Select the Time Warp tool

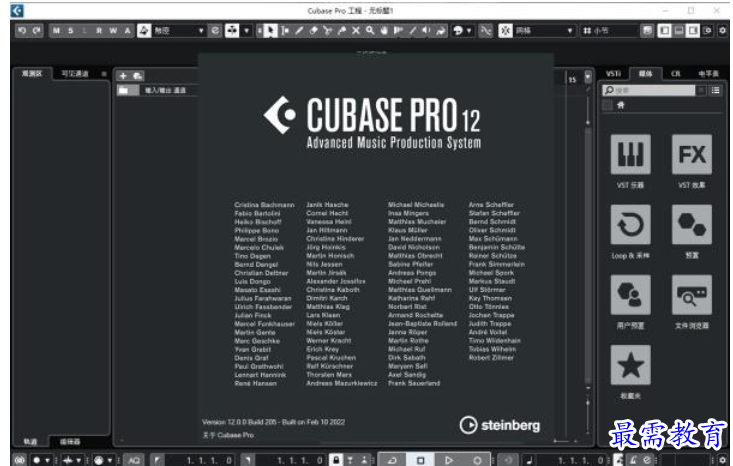click(398, 31)
